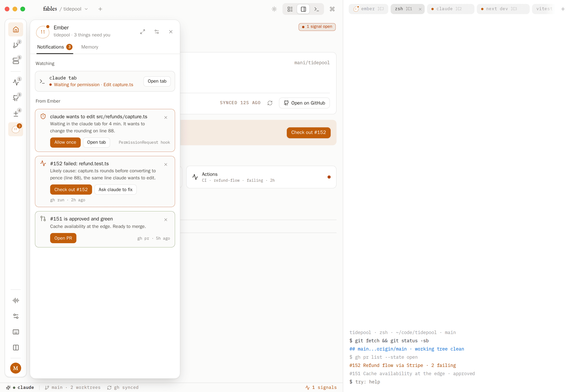This screenshot has width=572, height=392.
Task: Switch to the split panel view
Action: (x=303, y=9)
